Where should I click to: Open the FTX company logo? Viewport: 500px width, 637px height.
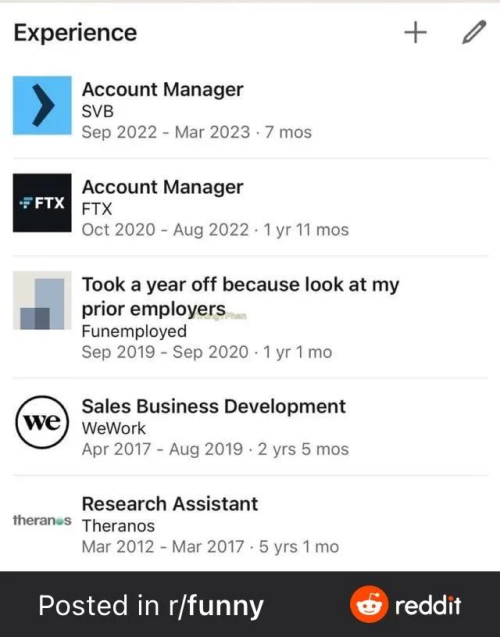pyautogui.click(x=42, y=203)
